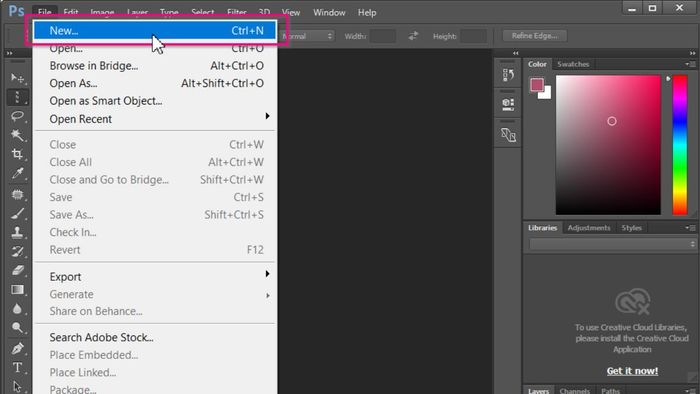Viewport: 700px width, 394px height.
Task: Click the Get it now! link
Action: click(632, 371)
